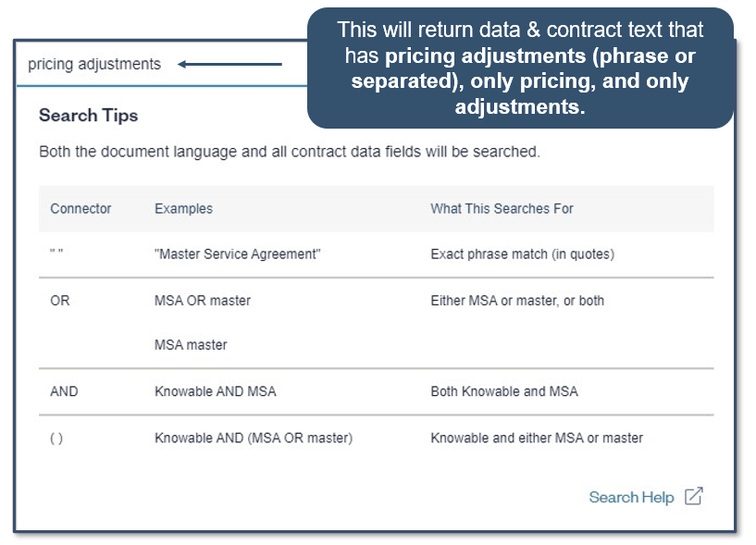
Task: Click the 'Knowable AND (MSA OR master)' example
Action: click(x=254, y=439)
